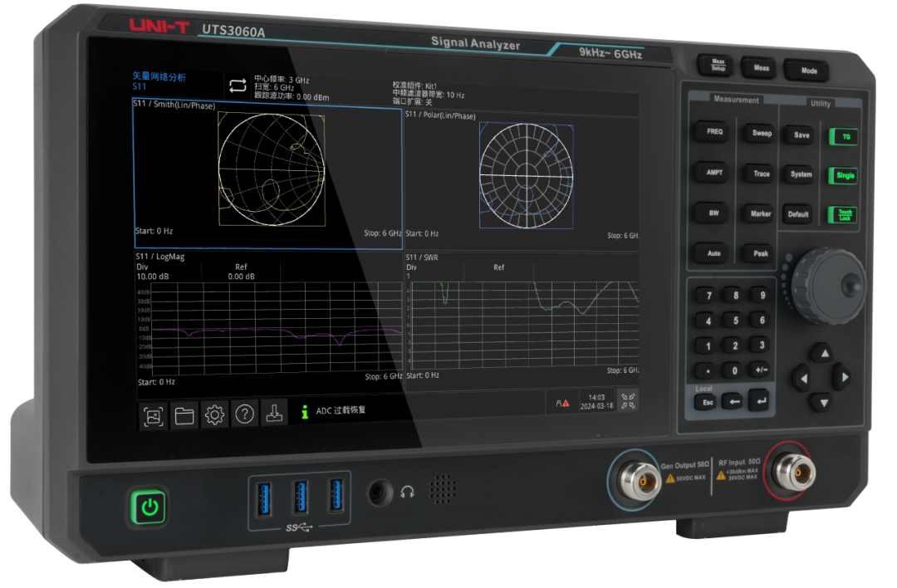
Task: Click numeric key 2
Action: pos(734,345)
